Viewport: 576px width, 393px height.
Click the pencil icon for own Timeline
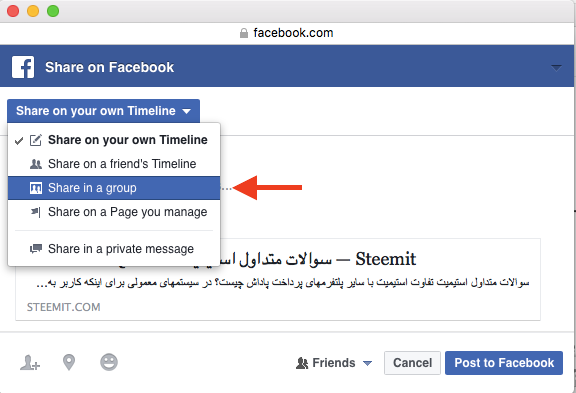(x=36, y=140)
